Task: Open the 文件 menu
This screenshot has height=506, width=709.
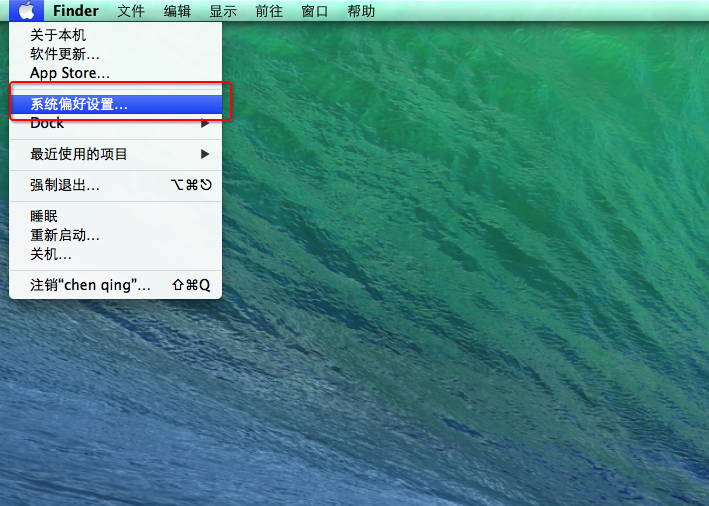Action: (x=131, y=11)
